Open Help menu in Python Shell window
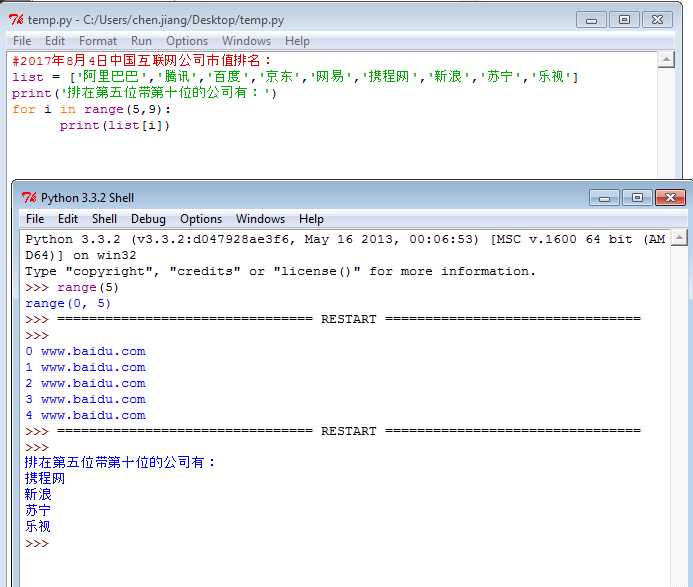The height and width of the screenshot is (587, 693). [x=311, y=219]
